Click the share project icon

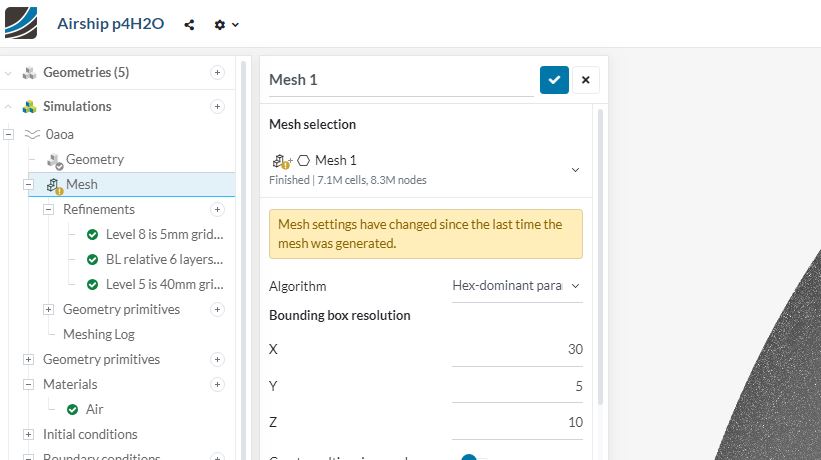pyautogui.click(x=189, y=25)
